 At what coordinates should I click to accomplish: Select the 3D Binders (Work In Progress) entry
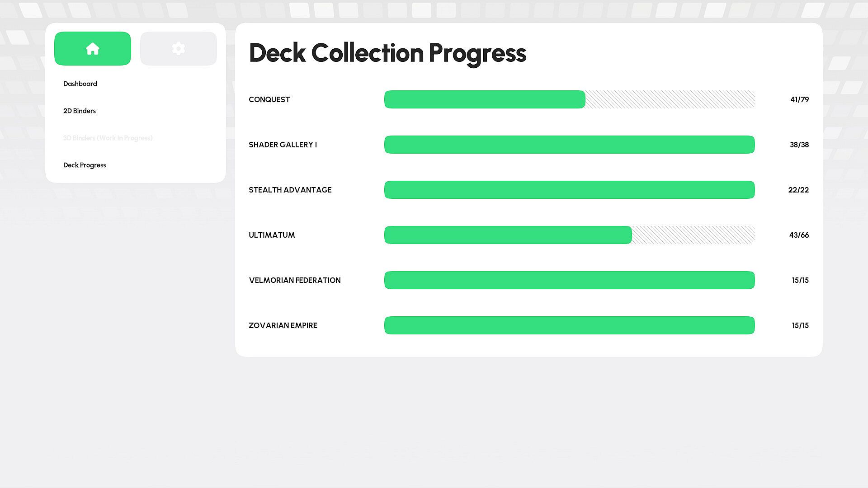tap(108, 138)
